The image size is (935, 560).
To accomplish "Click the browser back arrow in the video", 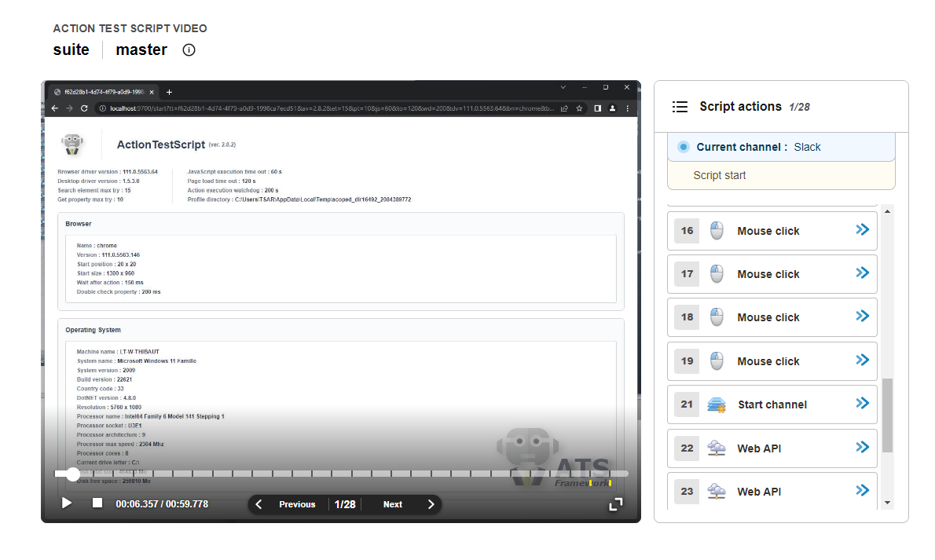I will click(55, 108).
